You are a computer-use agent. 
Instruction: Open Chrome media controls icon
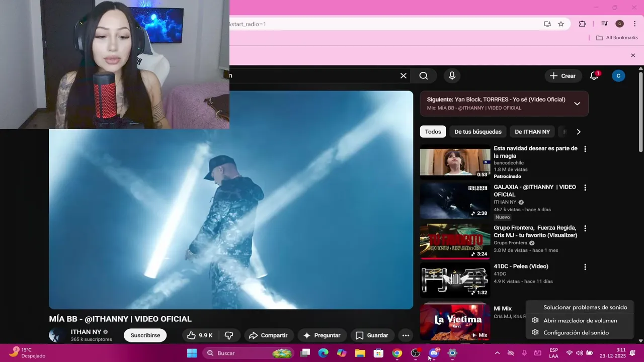[x=605, y=24]
